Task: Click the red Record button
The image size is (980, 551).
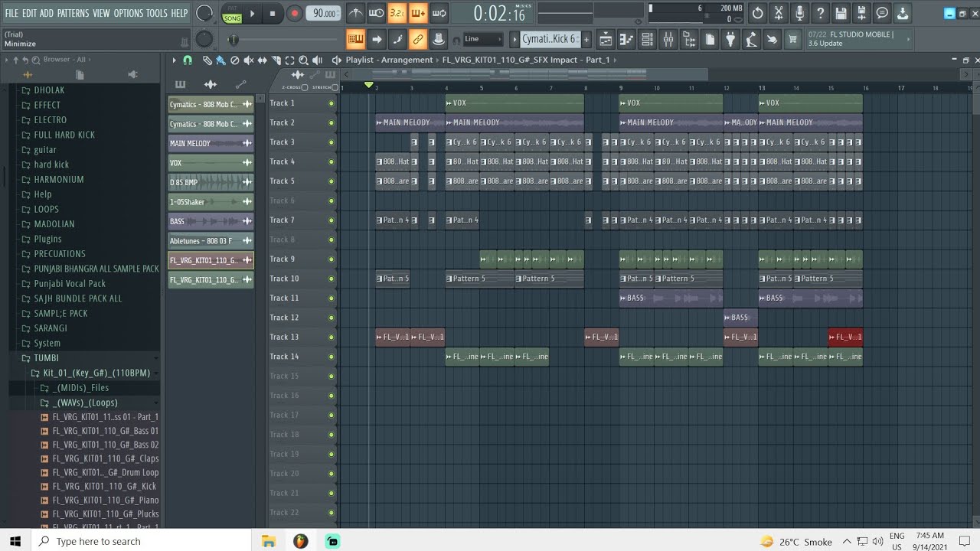Action: (294, 13)
